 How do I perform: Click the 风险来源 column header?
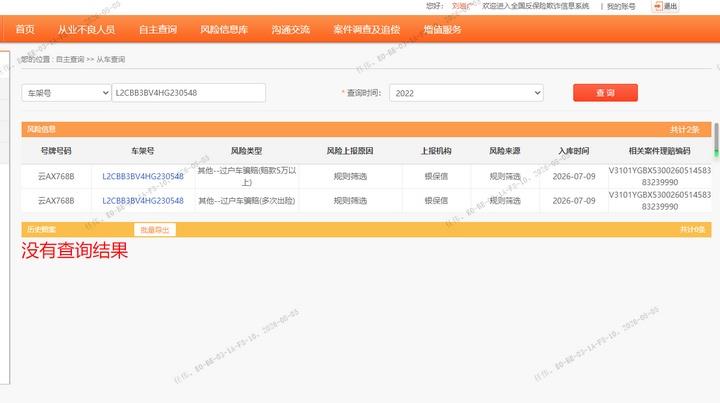(505, 151)
